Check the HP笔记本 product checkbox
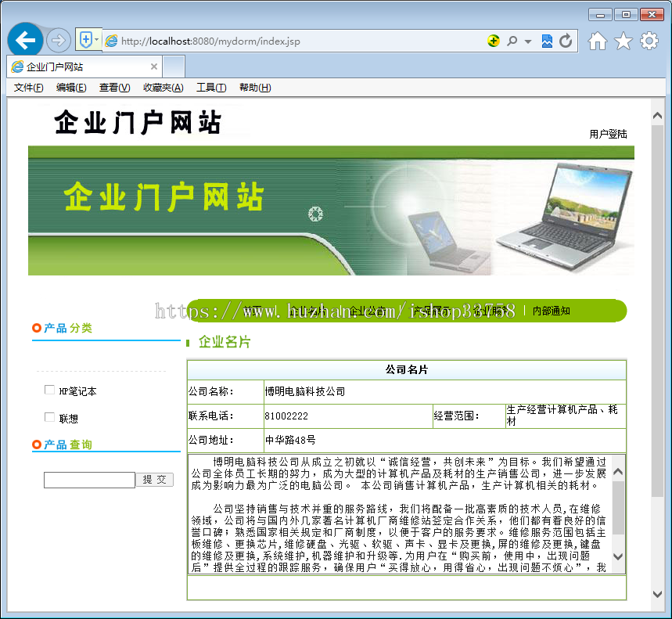This screenshot has height=619, width=672. 49,390
